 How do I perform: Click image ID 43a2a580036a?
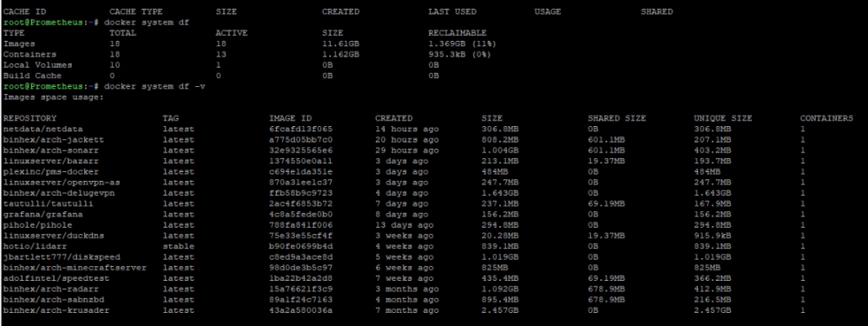click(x=300, y=310)
